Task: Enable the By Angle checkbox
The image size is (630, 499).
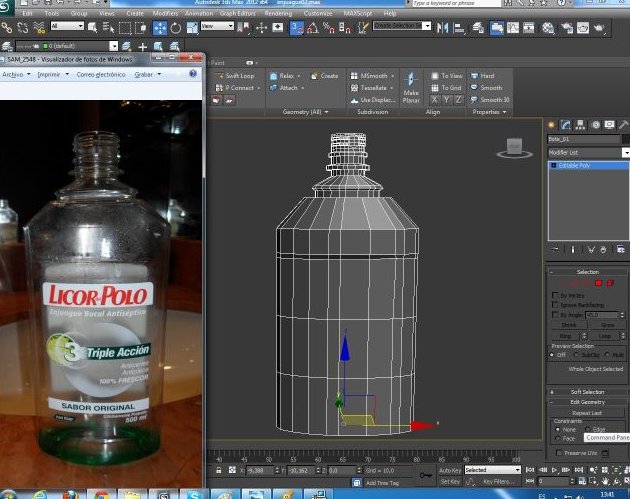Action: [x=555, y=315]
